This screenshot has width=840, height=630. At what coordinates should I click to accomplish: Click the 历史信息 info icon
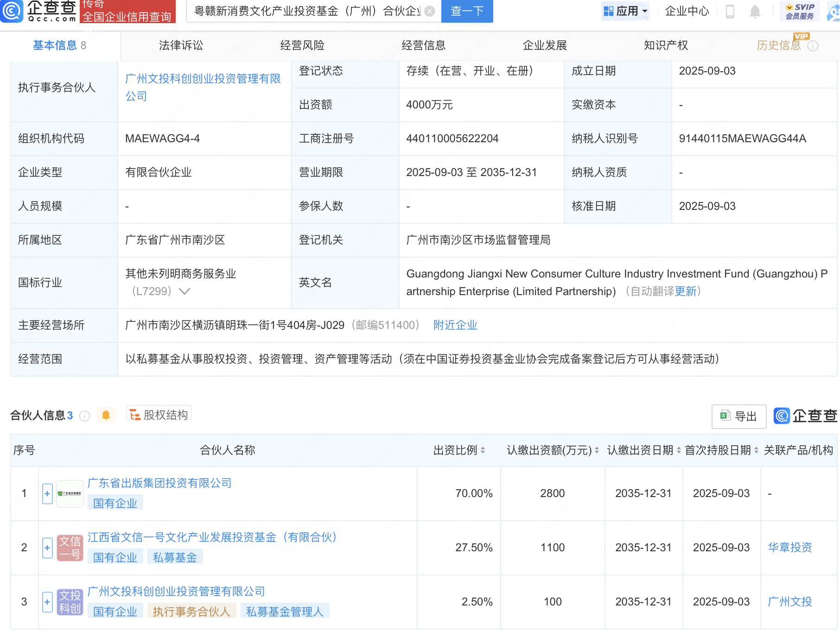[x=813, y=46]
